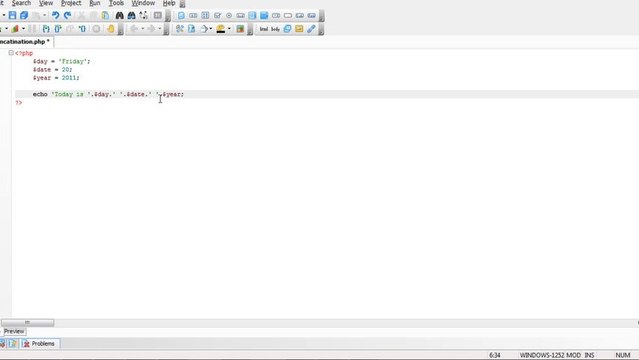Open the Tools menu
639x360 pixels.
116,3
